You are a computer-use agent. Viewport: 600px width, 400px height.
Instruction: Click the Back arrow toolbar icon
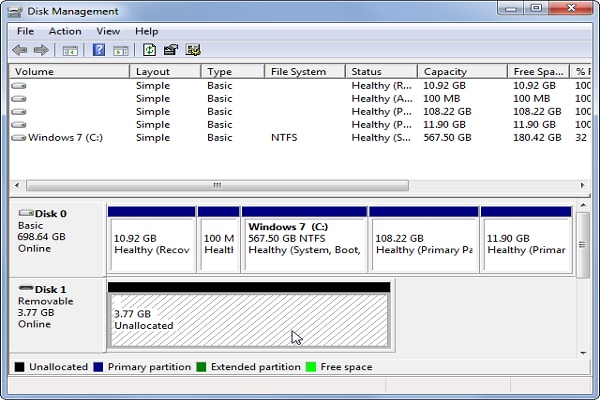click(20, 50)
